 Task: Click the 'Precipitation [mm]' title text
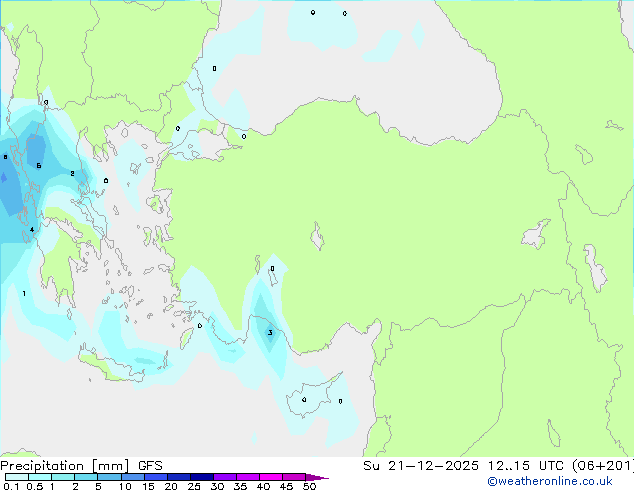65,466
